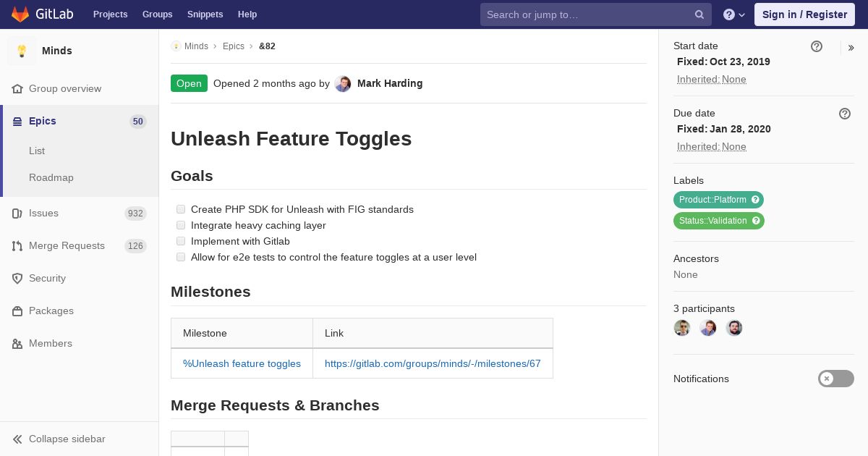This screenshot has width=868, height=456.
Task: Click the Minds breadcrumb lightbulb icon
Action: click(x=176, y=46)
